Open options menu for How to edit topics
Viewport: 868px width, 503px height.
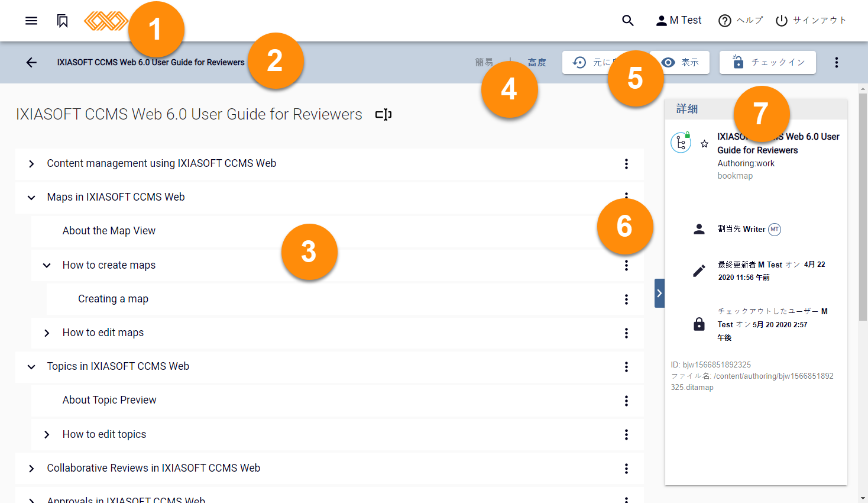(x=626, y=435)
